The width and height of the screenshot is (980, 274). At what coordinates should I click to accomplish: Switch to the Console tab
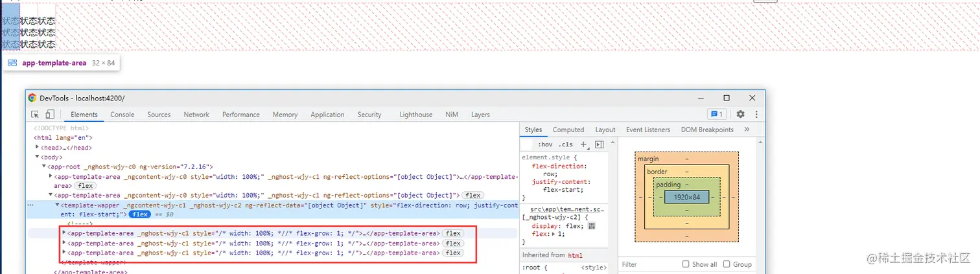pyautogui.click(x=122, y=115)
